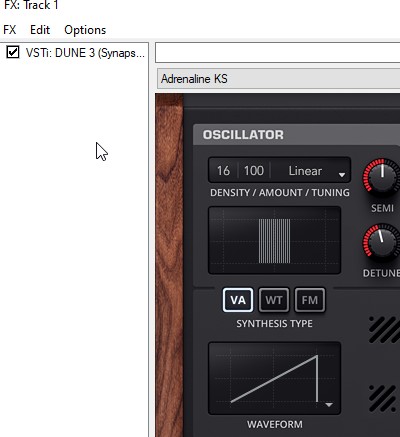Screen dimensions: 400x437
Task: Click the sawtooth waveform display
Action: [x=274, y=378]
